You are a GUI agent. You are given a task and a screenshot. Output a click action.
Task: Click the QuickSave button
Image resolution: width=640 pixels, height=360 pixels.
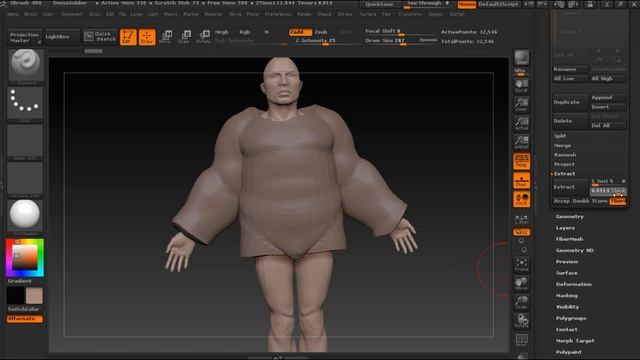pyautogui.click(x=379, y=4)
